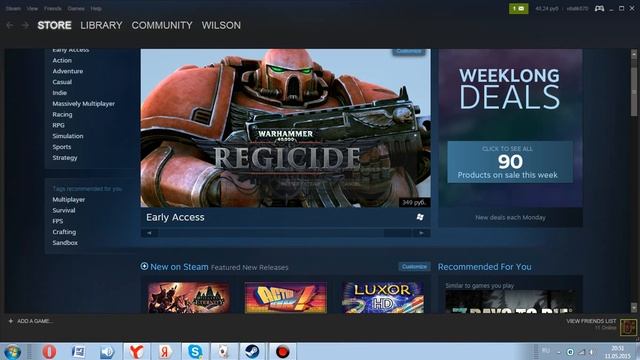
Task: Open the Yandex browser taskbar icon
Action: point(136,351)
